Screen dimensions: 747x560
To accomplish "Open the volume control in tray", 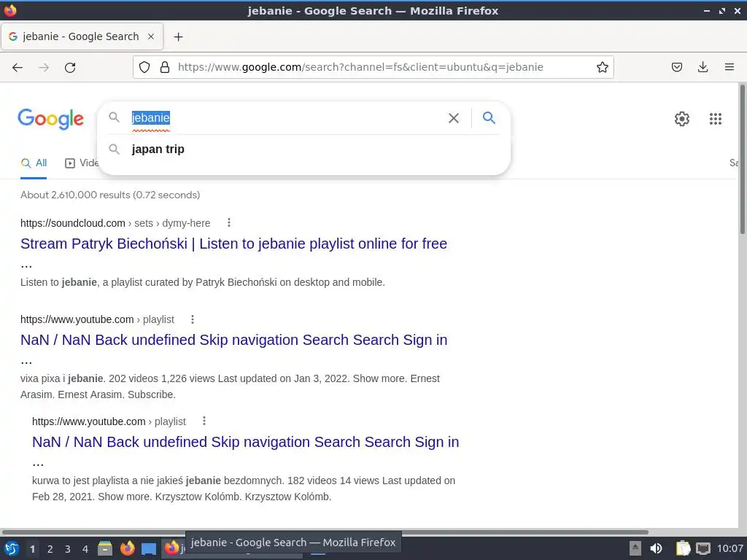I will (656, 548).
